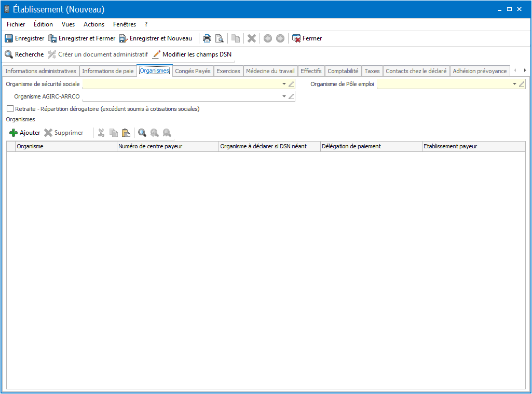Click the find next magnifier icon

(x=167, y=133)
